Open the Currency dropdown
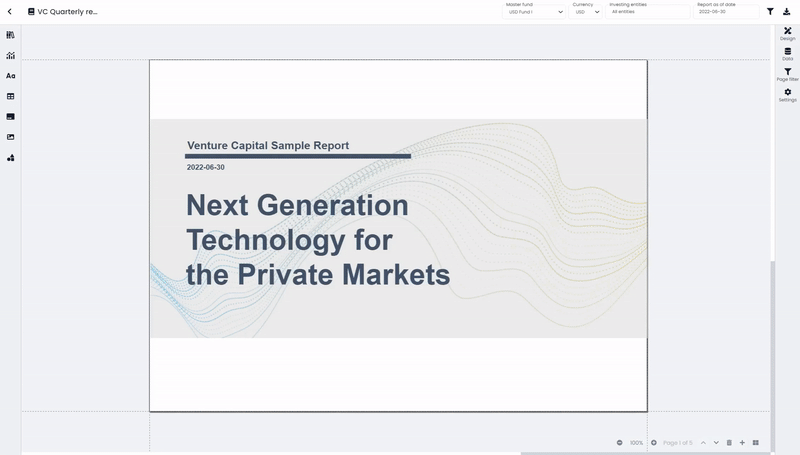 coord(585,11)
